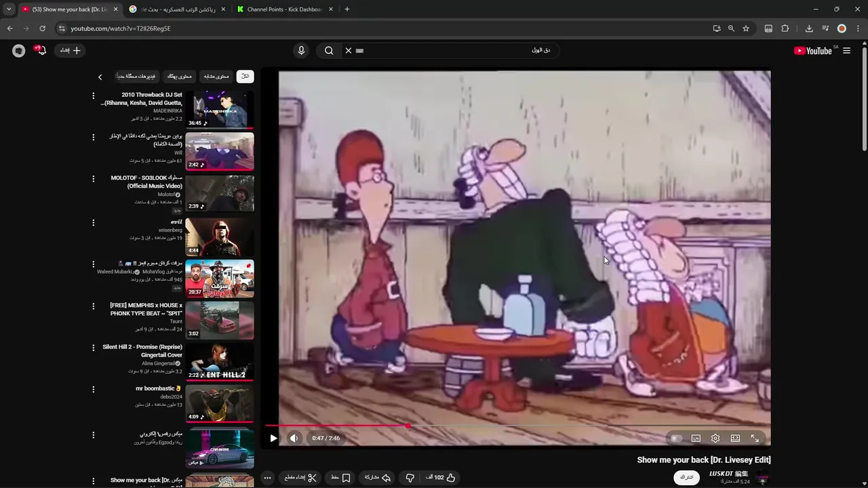Open options for MEMPHIS x HOUSE PHONK beat
868x488 pixels.
[x=94, y=306]
